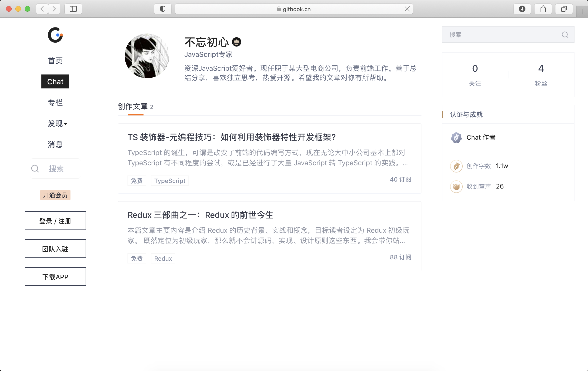Image resolution: width=588 pixels, height=371 pixels.
Task: Click the pen icon beside 创作字数
Action: [x=456, y=166]
